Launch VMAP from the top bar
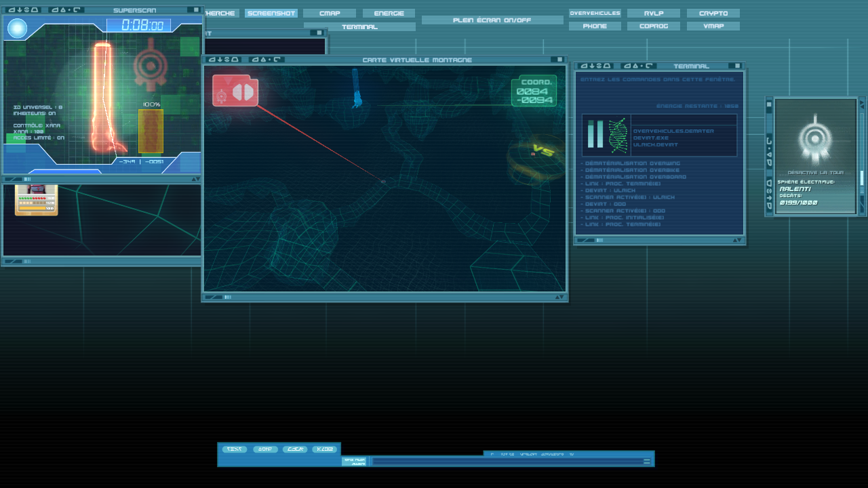This screenshot has height=488, width=868. click(713, 26)
